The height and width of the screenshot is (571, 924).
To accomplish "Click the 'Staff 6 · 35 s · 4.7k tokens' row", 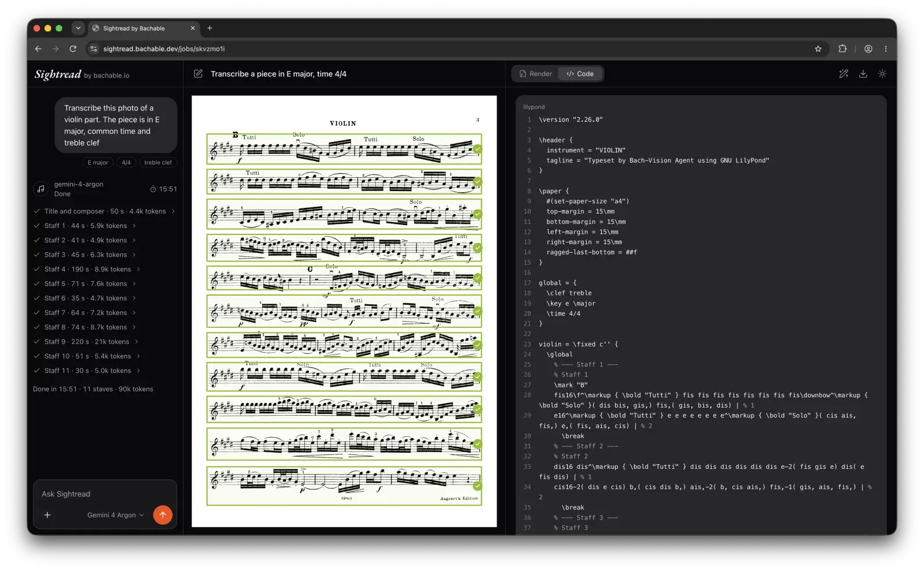I will tap(85, 298).
